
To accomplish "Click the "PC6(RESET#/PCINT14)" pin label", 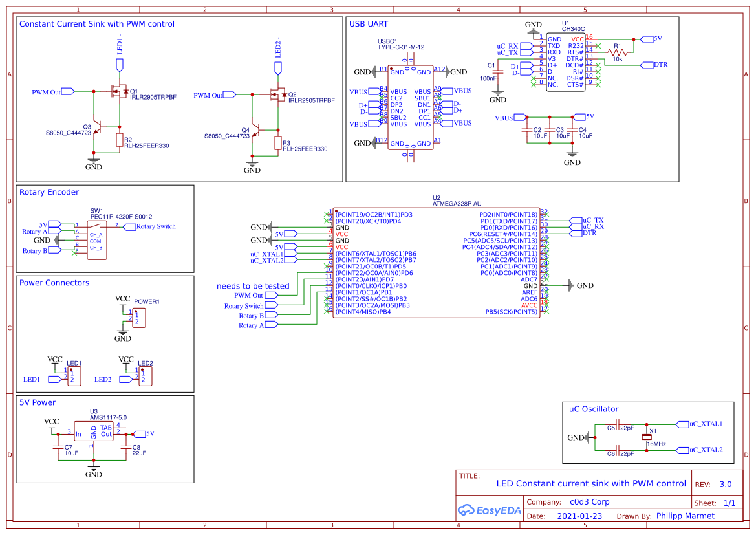I will pos(503,234).
